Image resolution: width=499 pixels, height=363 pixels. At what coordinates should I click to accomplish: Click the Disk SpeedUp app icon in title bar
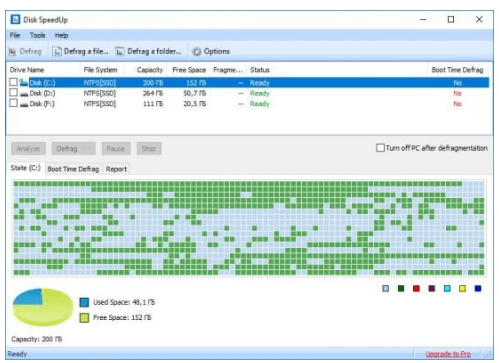tap(15, 20)
